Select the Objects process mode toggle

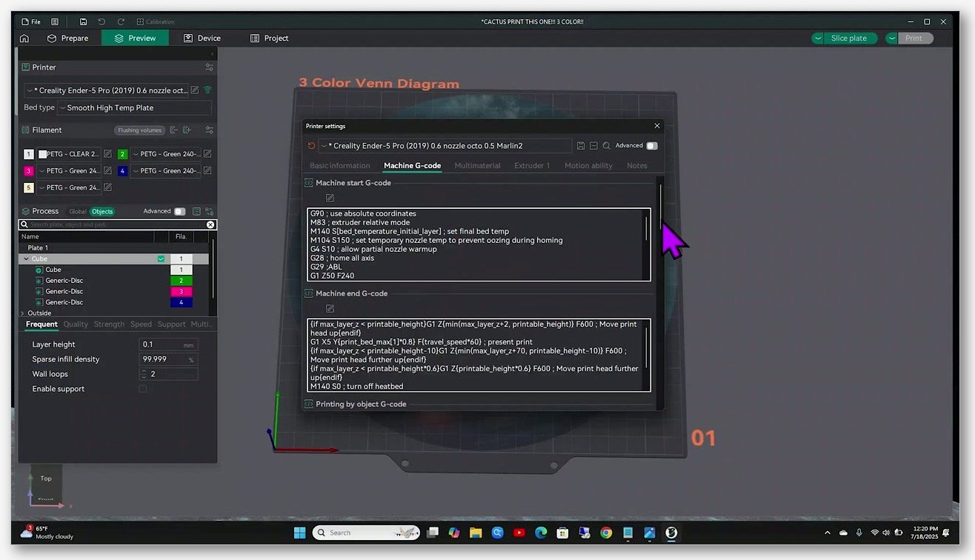102,212
